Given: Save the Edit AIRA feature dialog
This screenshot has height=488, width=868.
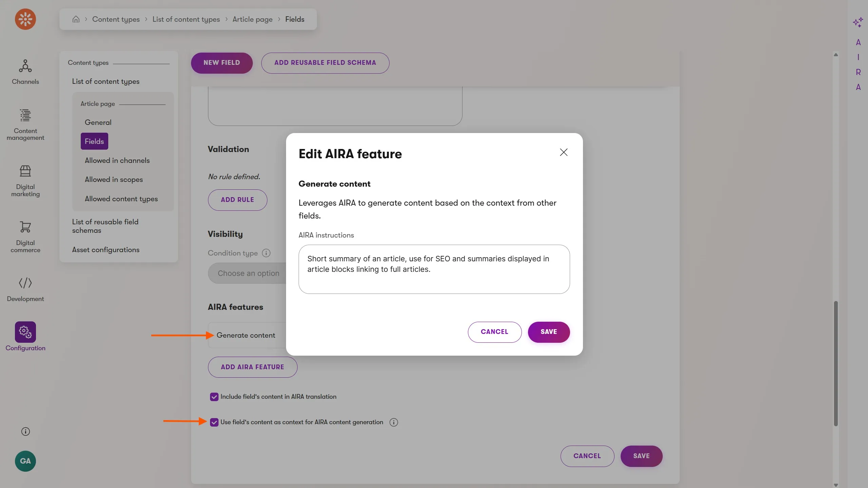Looking at the screenshot, I should [549, 332].
